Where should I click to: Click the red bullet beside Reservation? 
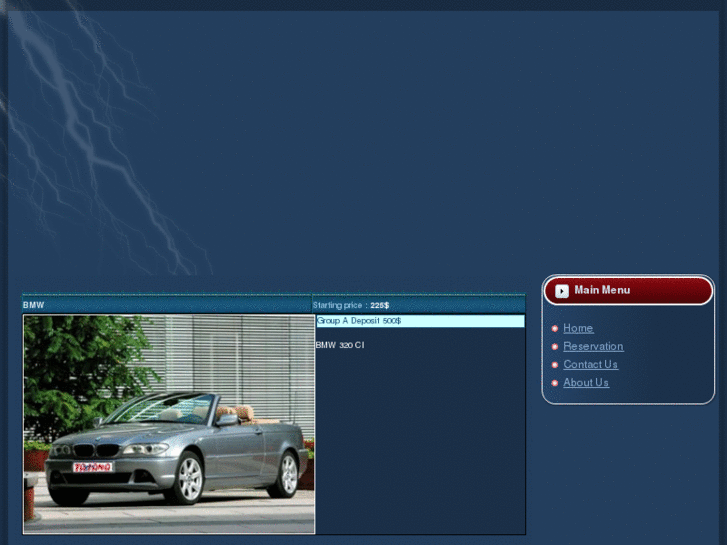coord(555,346)
